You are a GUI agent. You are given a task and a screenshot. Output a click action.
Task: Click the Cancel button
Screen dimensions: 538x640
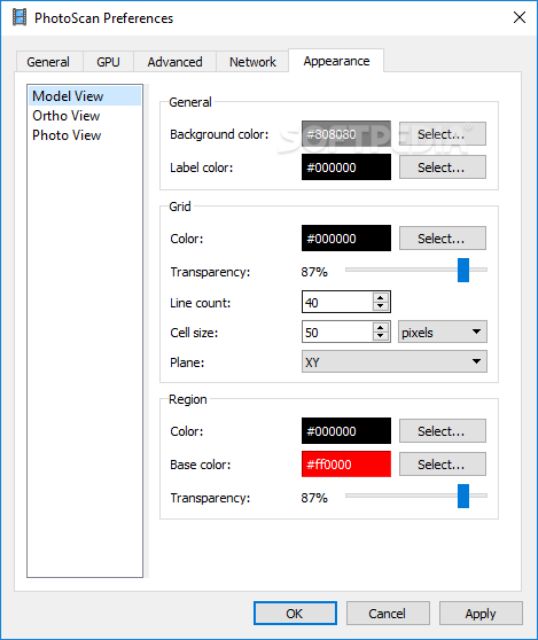[388, 613]
